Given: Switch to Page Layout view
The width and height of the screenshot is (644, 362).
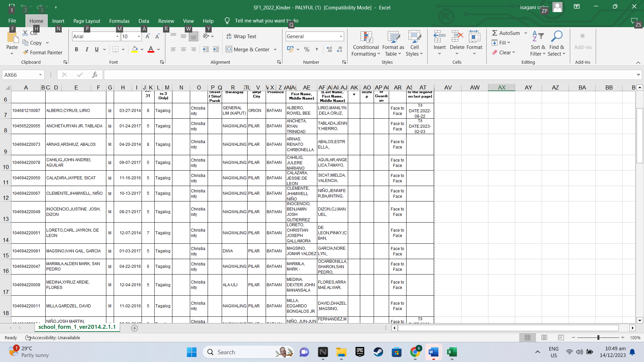Looking at the screenshot, I should 544,338.
